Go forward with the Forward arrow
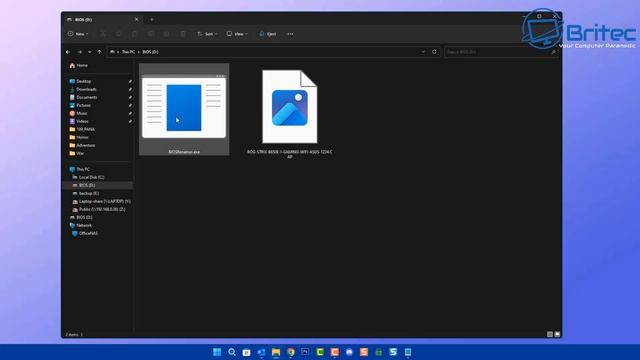The height and width of the screenshot is (360, 640). [80, 52]
